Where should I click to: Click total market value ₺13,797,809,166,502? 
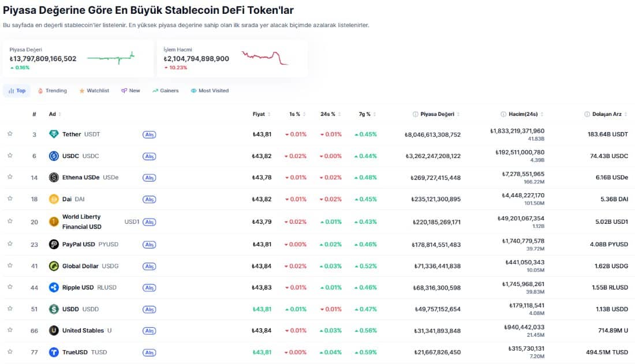pyautogui.click(x=43, y=59)
